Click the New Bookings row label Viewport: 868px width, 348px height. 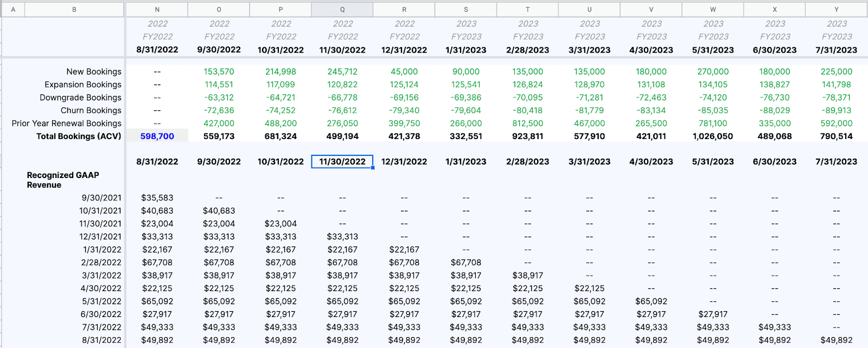(94, 72)
